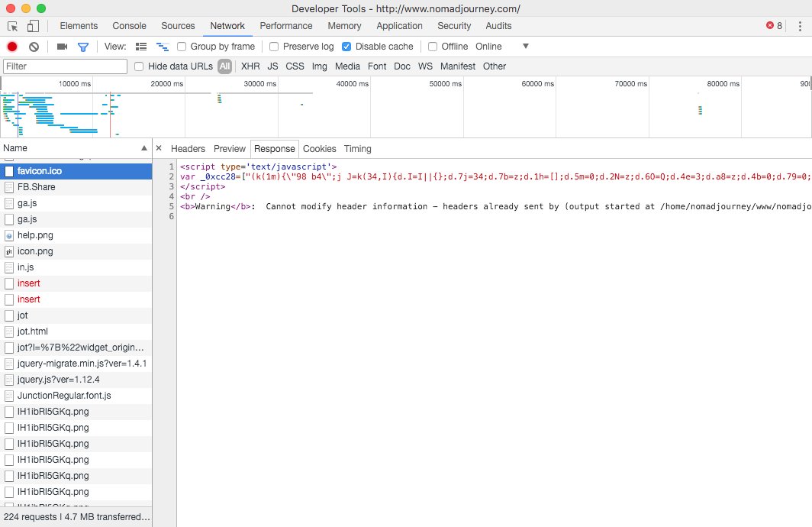Check Hide data URLs option
The image size is (812, 527).
point(139,66)
